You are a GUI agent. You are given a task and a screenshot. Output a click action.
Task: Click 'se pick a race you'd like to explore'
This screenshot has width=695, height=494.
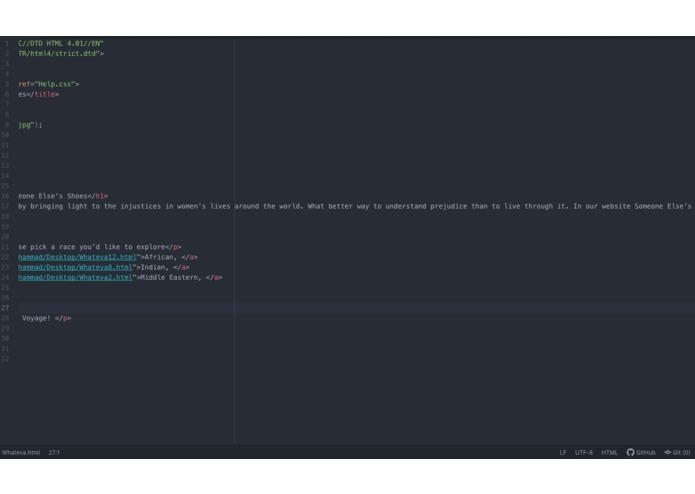click(x=91, y=247)
